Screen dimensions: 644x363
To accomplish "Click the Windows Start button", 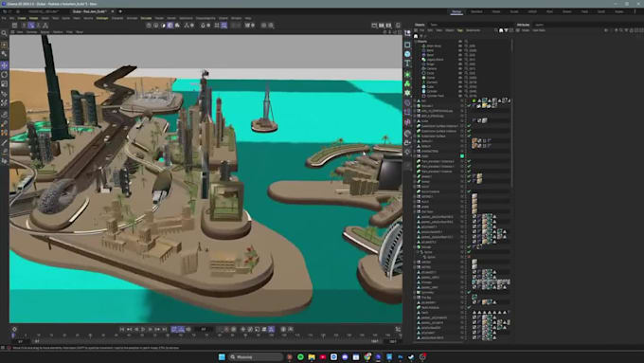I will click(222, 356).
